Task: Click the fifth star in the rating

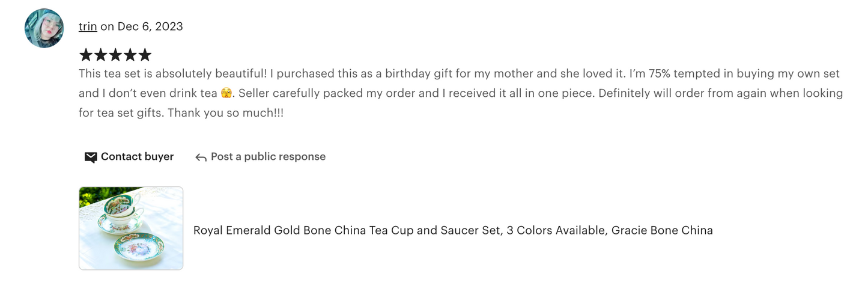Action: click(x=145, y=55)
